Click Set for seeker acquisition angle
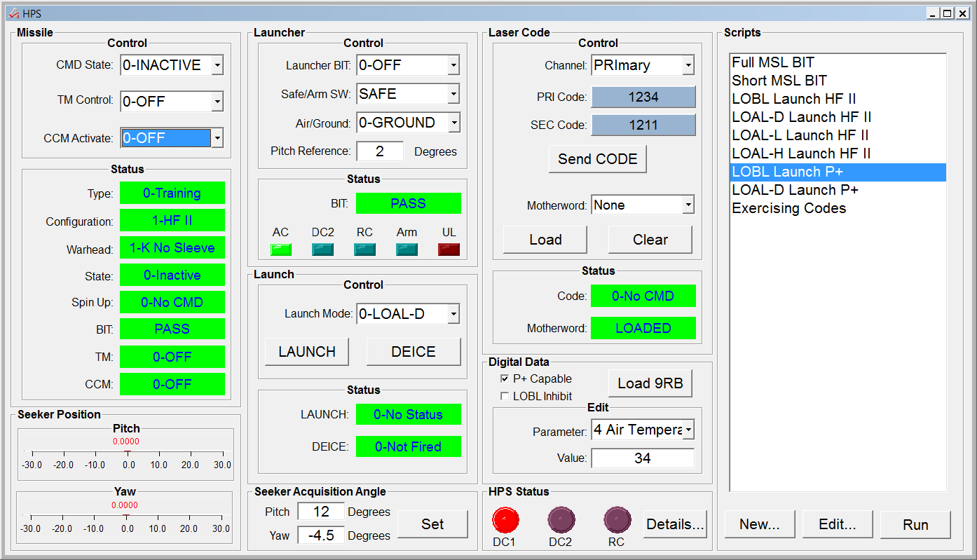 432,524
